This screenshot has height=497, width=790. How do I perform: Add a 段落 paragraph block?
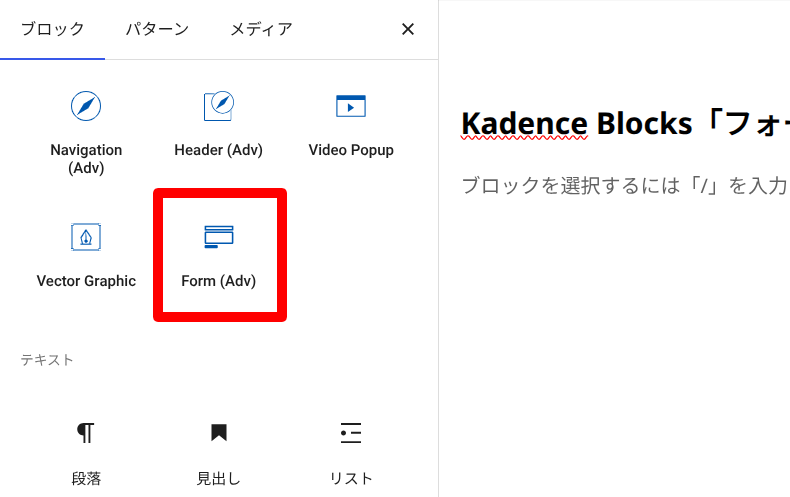pyautogui.click(x=86, y=454)
